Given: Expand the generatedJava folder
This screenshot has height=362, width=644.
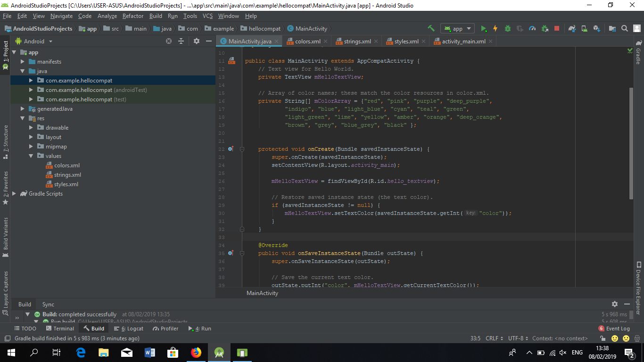Looking at the screenshot, I should click(x=23, y=109).
